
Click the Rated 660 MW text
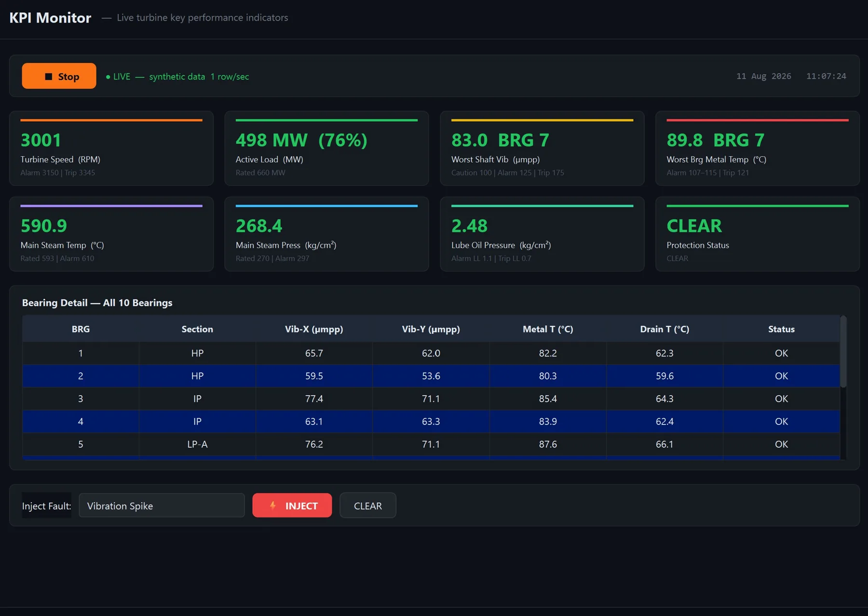pos(260,173)
